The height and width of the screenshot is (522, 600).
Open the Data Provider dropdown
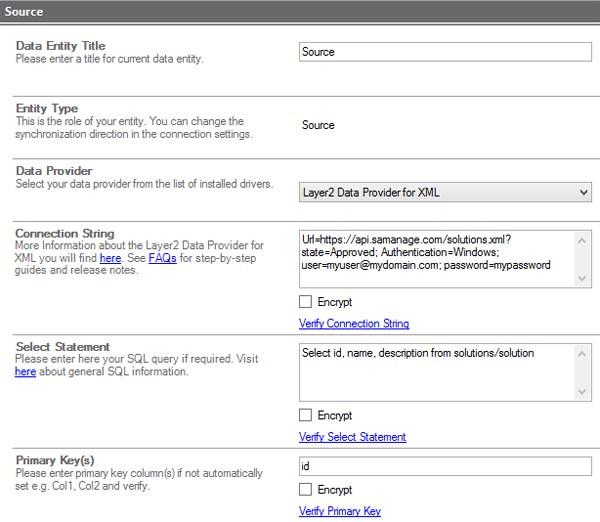[445, 192]
